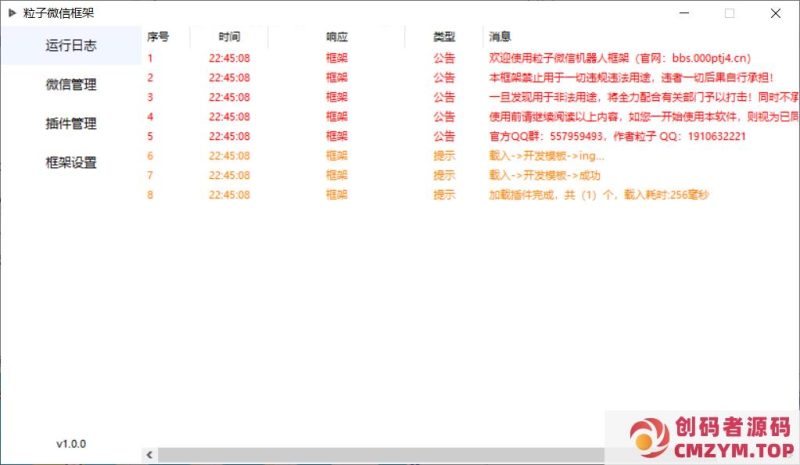Select log row 1 welcome message
Viewport: 800px width, 465px height.
pyautogui.click(x=619, y=58)
